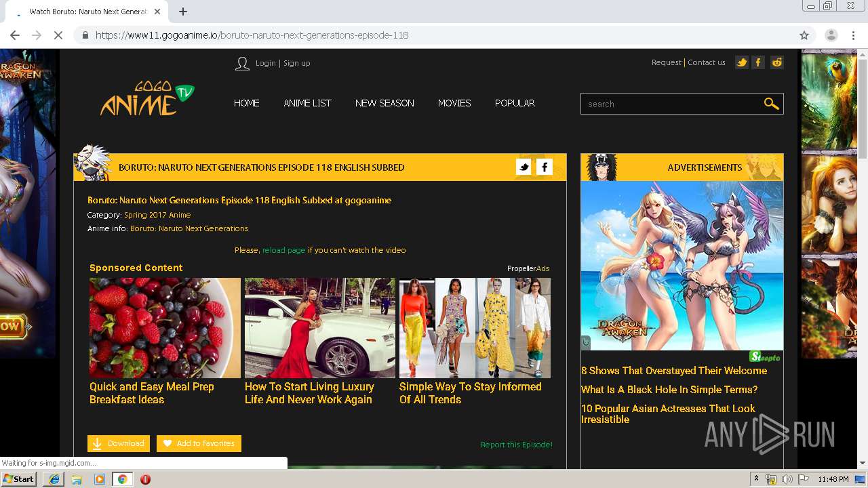Click the Dragon Awaken beach ad image
The image size is (868, 488).
pyautogui.click(x=682, y=266)
